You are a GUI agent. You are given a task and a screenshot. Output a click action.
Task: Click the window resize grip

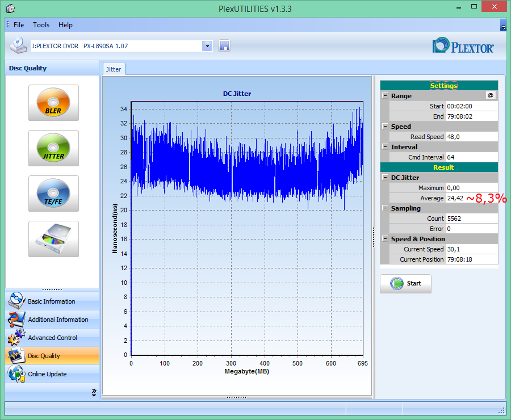[502, 411]
